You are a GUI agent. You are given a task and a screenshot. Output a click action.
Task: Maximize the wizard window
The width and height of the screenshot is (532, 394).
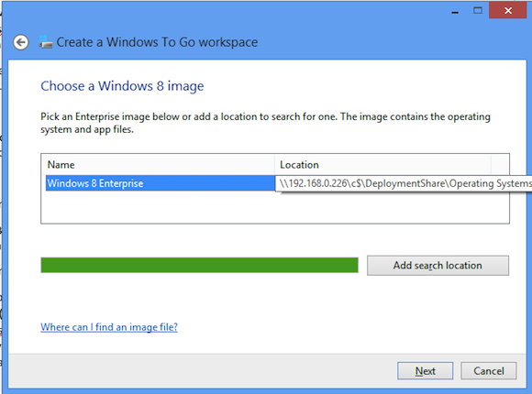[x=478, y=11]
